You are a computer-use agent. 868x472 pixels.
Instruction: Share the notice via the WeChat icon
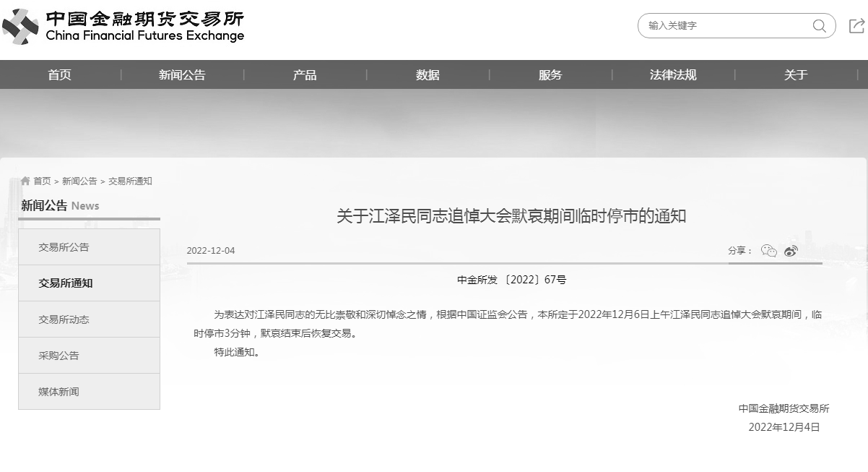[769, 251]
